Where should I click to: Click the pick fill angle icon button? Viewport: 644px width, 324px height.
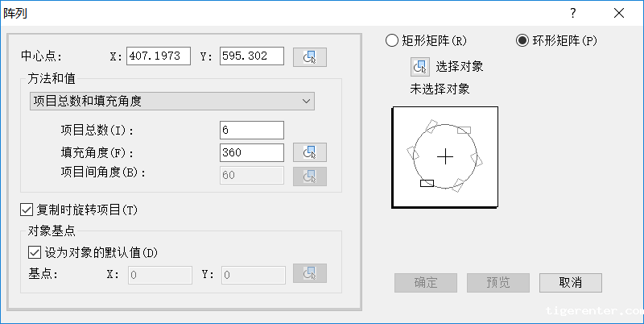coord(310,152)
